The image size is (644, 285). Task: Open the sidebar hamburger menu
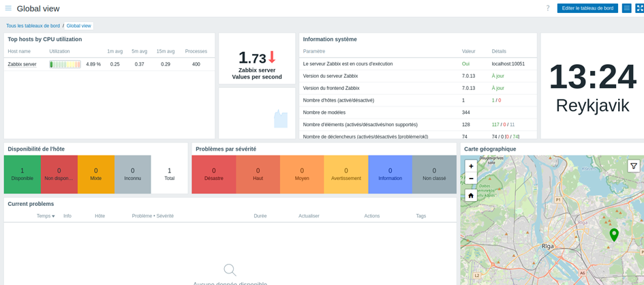coord(8,8)
